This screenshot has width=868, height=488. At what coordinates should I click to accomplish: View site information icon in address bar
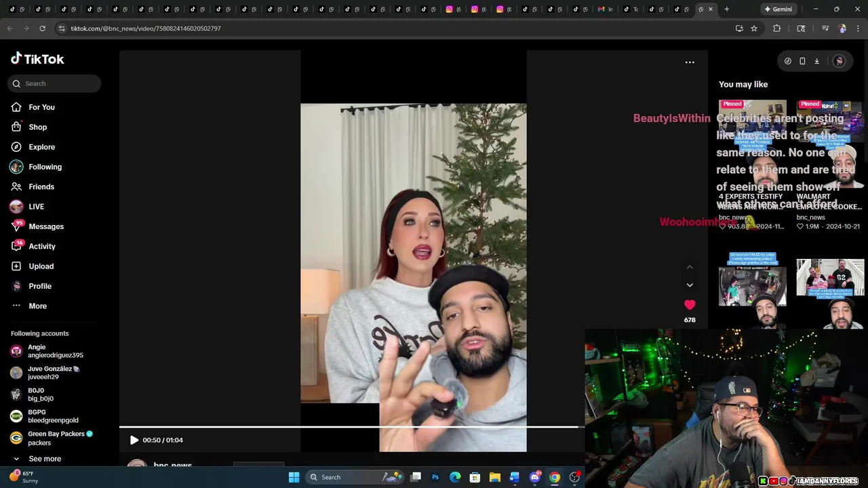[62, 28]
